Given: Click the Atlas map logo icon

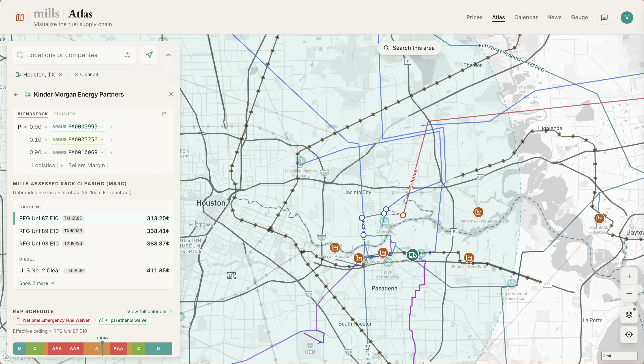Looking at the screenshot, I should (x=20, y=17).
